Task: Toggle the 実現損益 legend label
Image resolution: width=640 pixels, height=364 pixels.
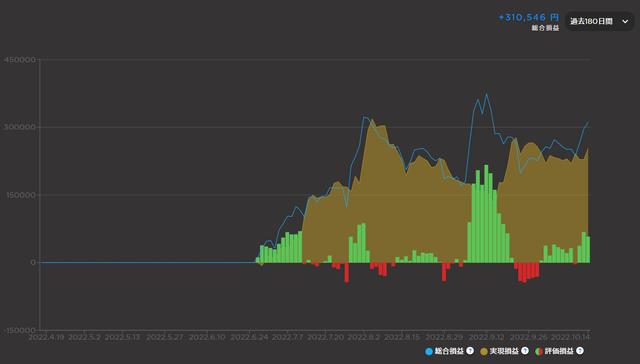Action: pyautogui.click(x=504, y=351)
